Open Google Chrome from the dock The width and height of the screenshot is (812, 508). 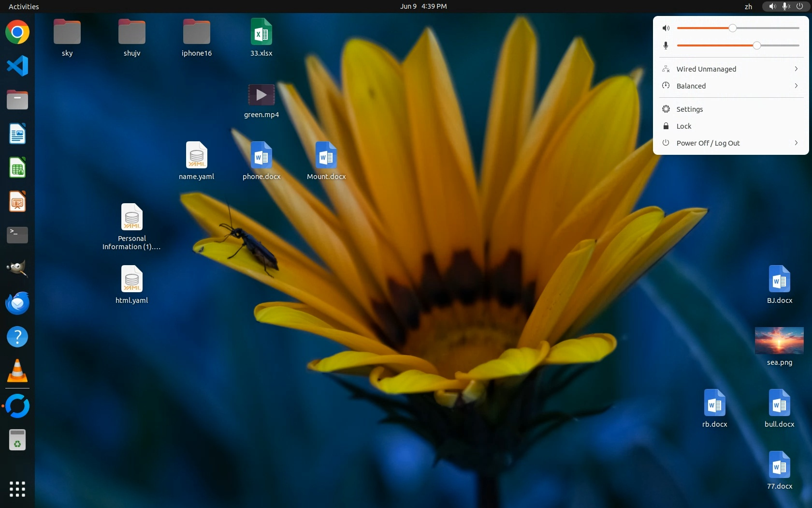pyautogui.click(x=17, y=32)
